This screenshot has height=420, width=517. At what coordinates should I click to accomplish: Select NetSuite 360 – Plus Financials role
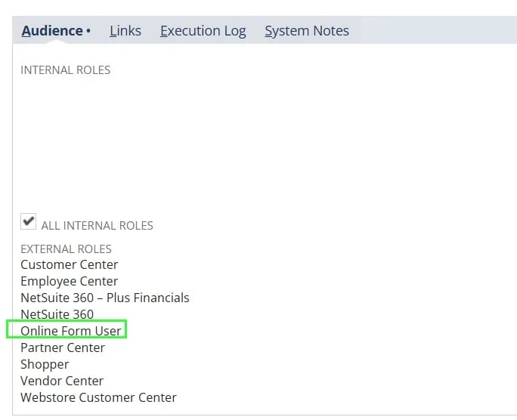105,298
